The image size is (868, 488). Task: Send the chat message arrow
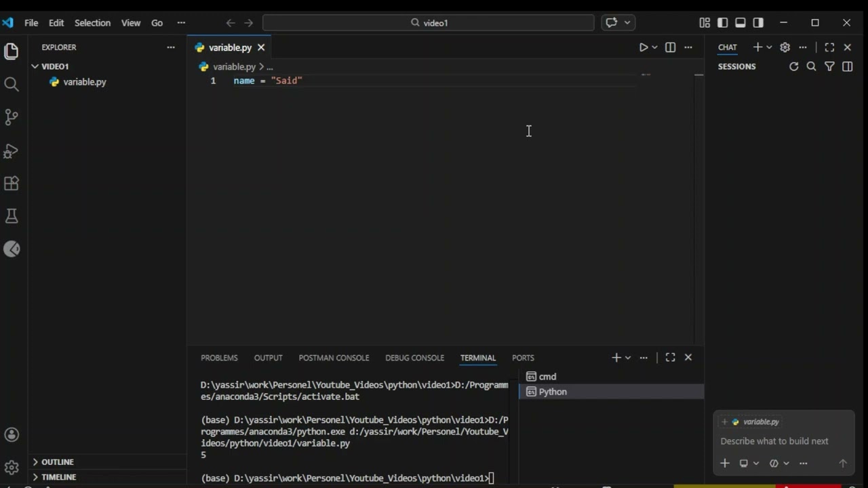(843, 464)
